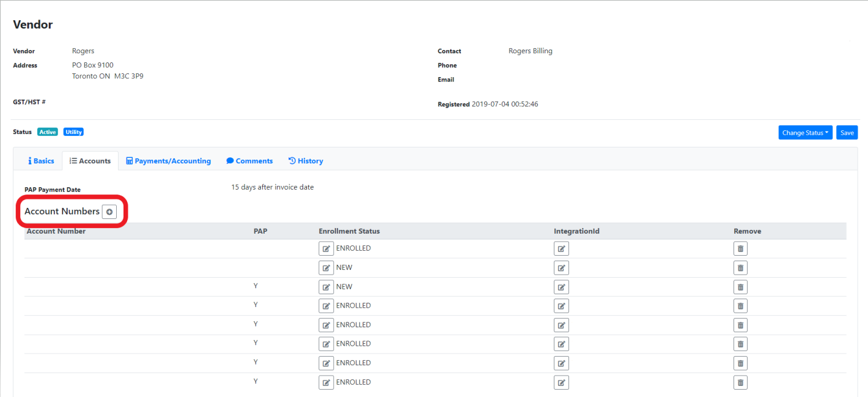Image resolution: width=868 pixels, height=397 pixels.
Task: Switch to the Basics tab
Action: click(41, 161)
